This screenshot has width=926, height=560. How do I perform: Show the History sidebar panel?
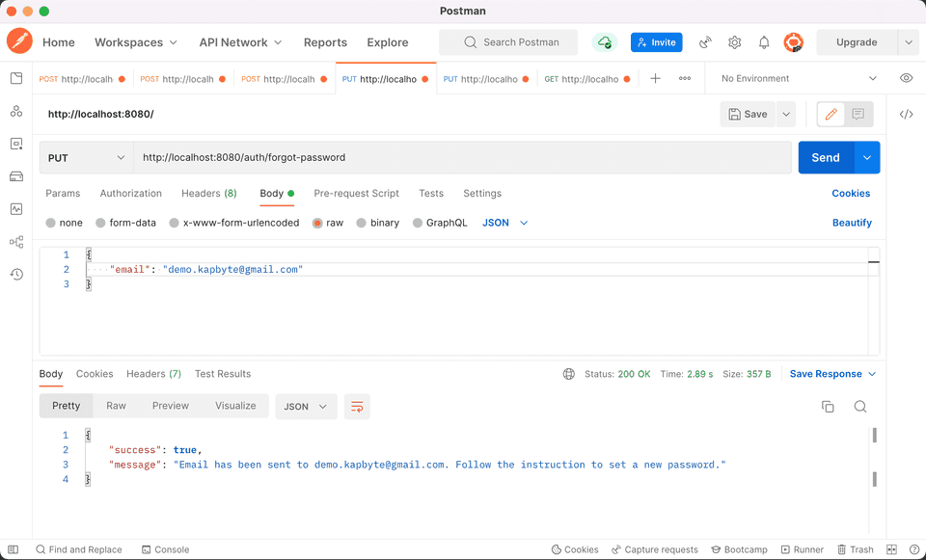15,274
